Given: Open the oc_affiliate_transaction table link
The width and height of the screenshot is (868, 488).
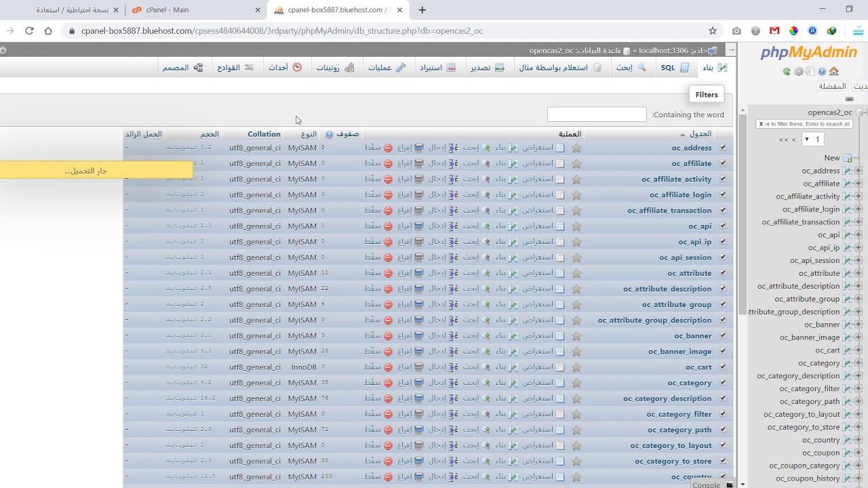Looking at the screenshot, I should [x=669, y=211].
